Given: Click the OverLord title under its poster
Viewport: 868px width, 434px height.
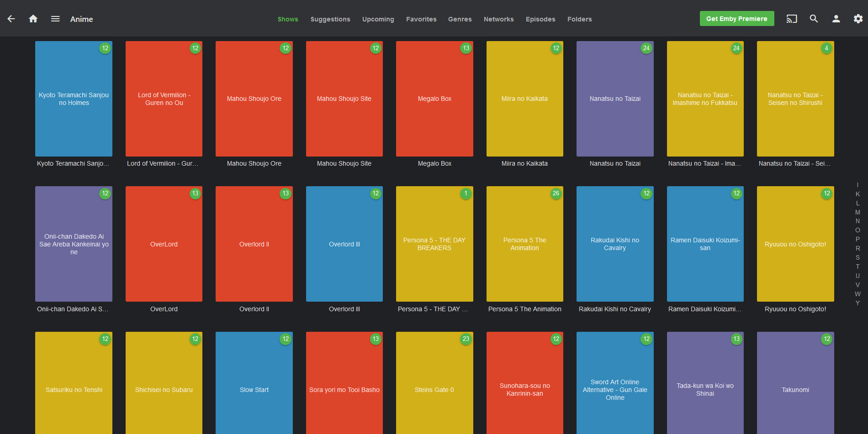Looking at the screenshot, I should [x=164, y=309].
